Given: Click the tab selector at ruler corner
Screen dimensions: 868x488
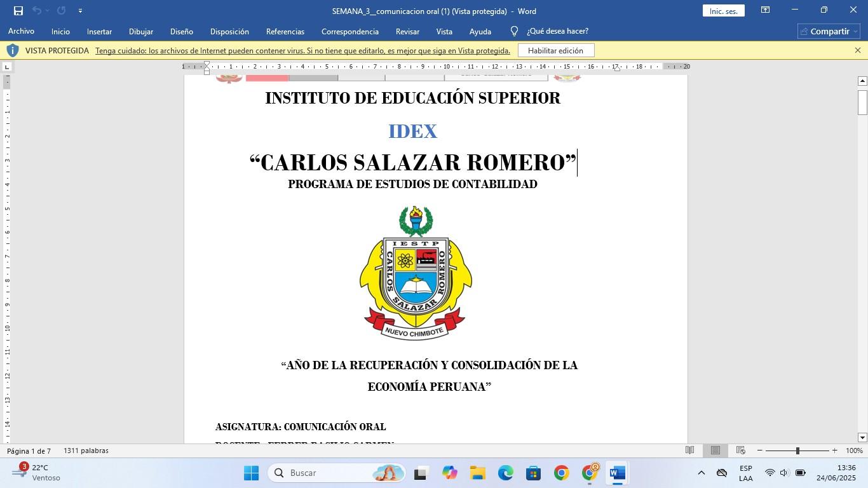Looking at the screenshot, I should (6, 67).
